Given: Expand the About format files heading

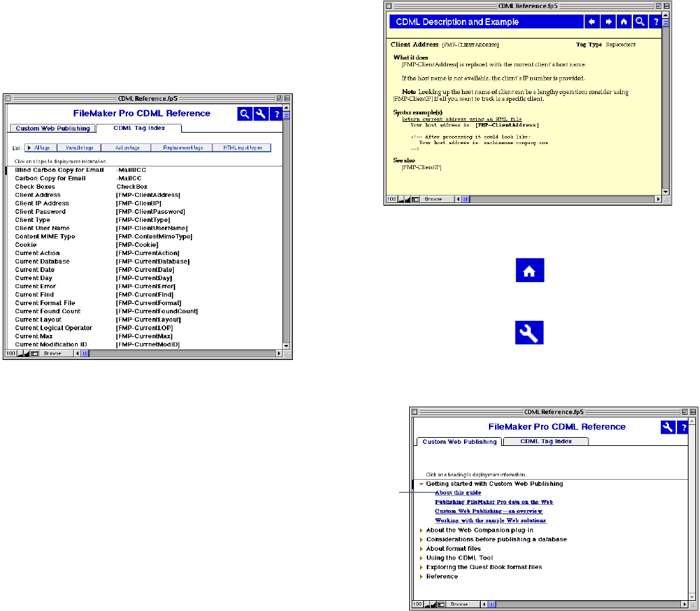Looking at the screenshot, I should [x=421, y=549].
